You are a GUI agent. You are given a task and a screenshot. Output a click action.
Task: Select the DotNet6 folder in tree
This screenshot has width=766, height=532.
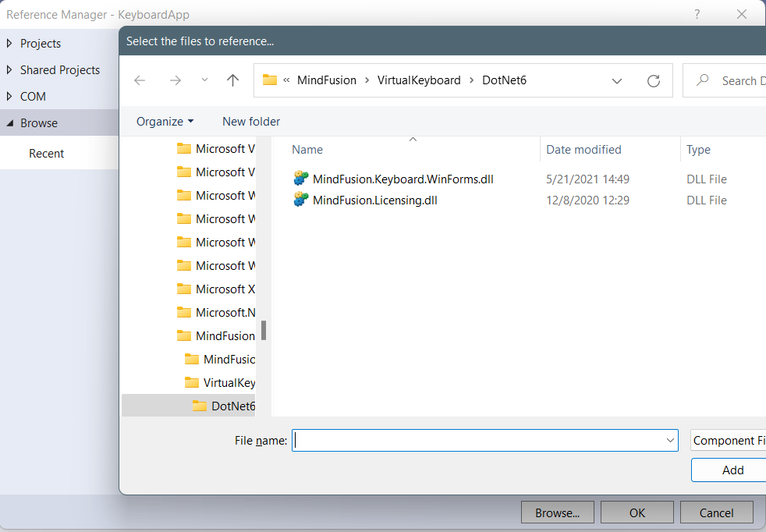(189, 406)
